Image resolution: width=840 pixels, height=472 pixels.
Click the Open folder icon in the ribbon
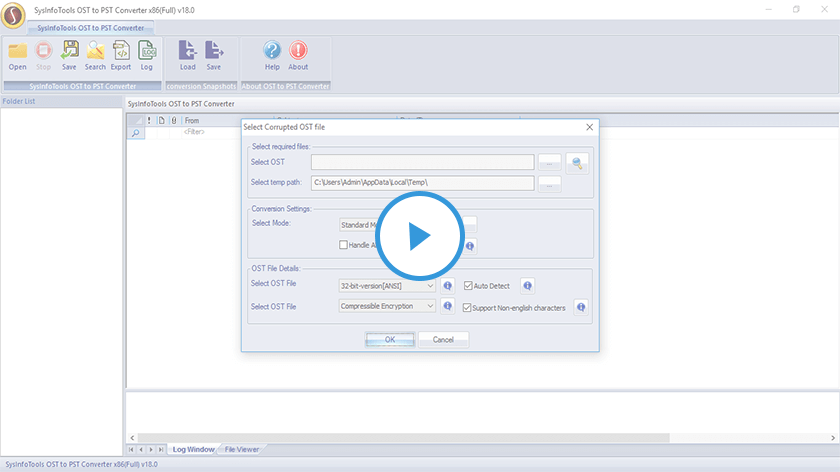pyautogui.click(x=17, y=51)
